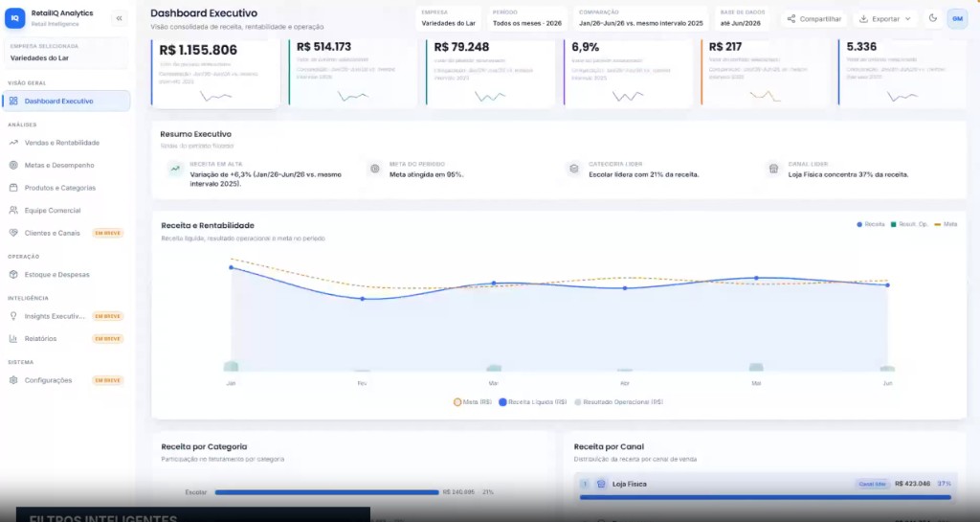The image size is (980, 522).
Task: Click the share icon in Compartilhar
Action: coord(791,19)
